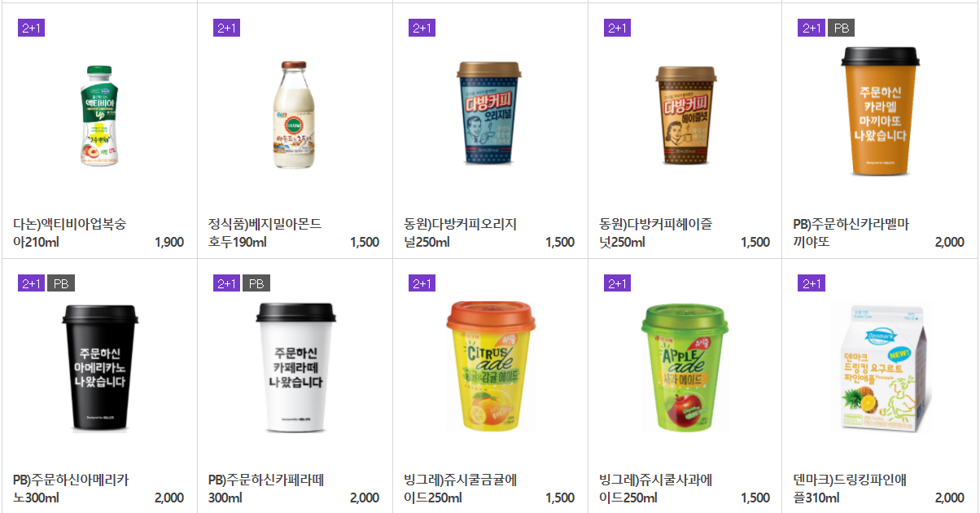Screen dimensions: 980x513
Task: Click the PB badge on 아메리카노 product
Action: (x=60, y=283)
